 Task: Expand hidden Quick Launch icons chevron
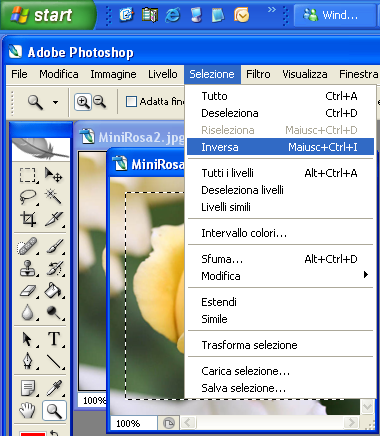(272, 10)
